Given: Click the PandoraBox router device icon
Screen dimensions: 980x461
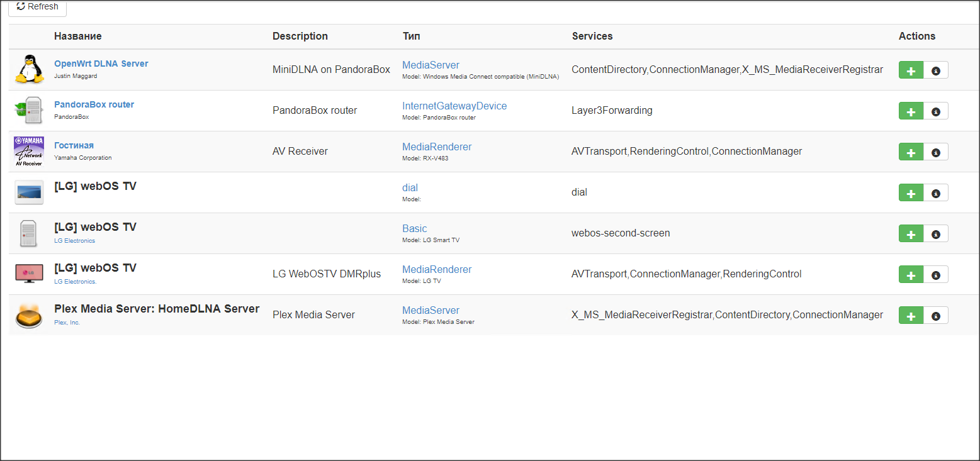Looking at the screenshot, I should click(x=28, y=110).
